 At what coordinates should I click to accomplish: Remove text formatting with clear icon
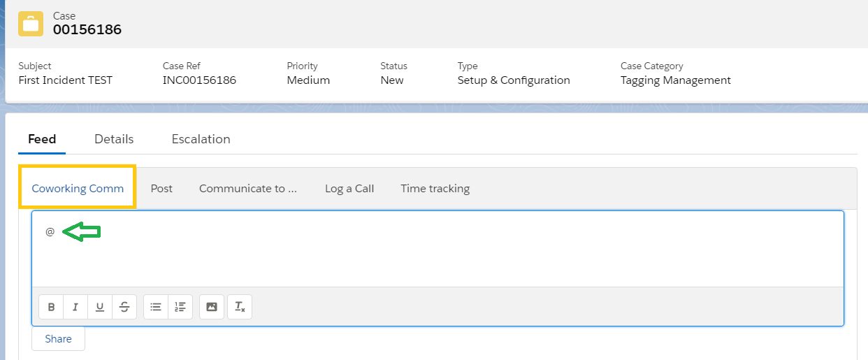(x=240, y=307)
